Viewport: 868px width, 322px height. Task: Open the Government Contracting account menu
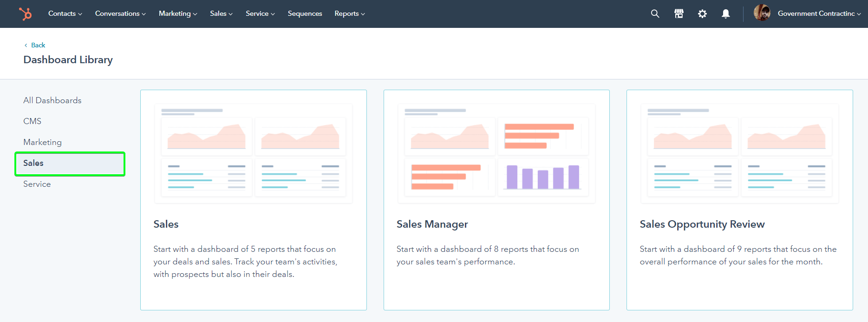(819, 14)
